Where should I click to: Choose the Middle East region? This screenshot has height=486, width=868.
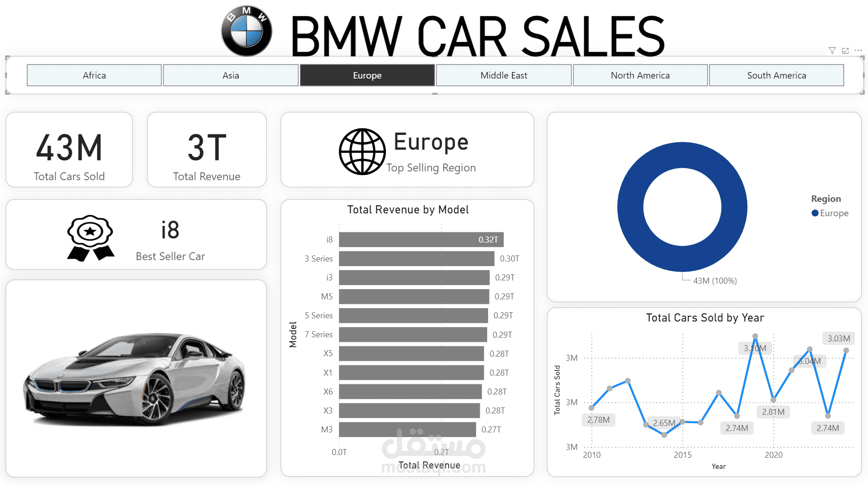(x=504, y=75)
